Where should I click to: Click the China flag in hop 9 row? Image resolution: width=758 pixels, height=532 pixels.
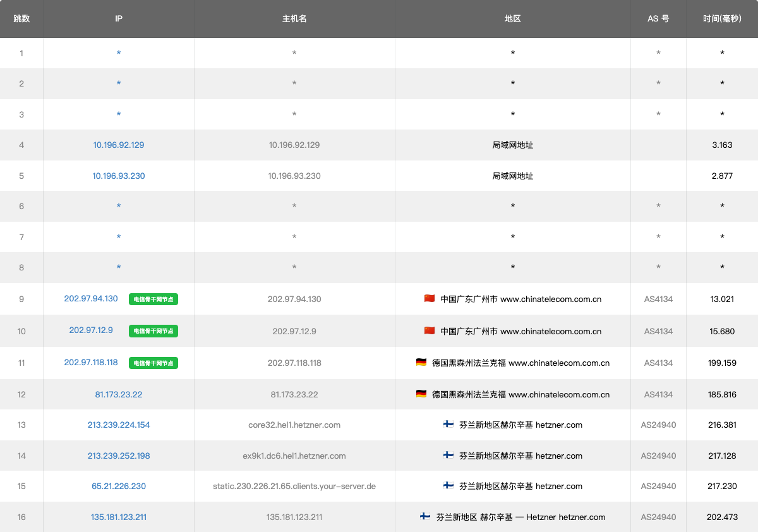(430, 298)
